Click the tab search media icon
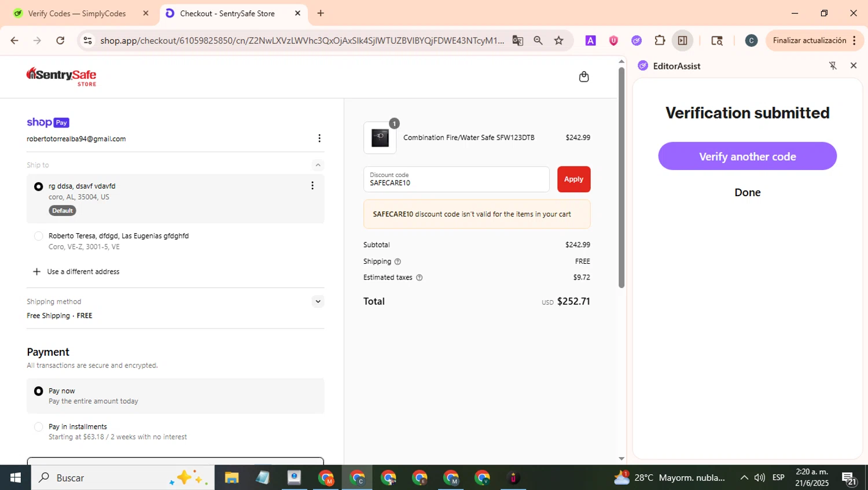Viewport: 868px width, 490px height. point(717,40)
